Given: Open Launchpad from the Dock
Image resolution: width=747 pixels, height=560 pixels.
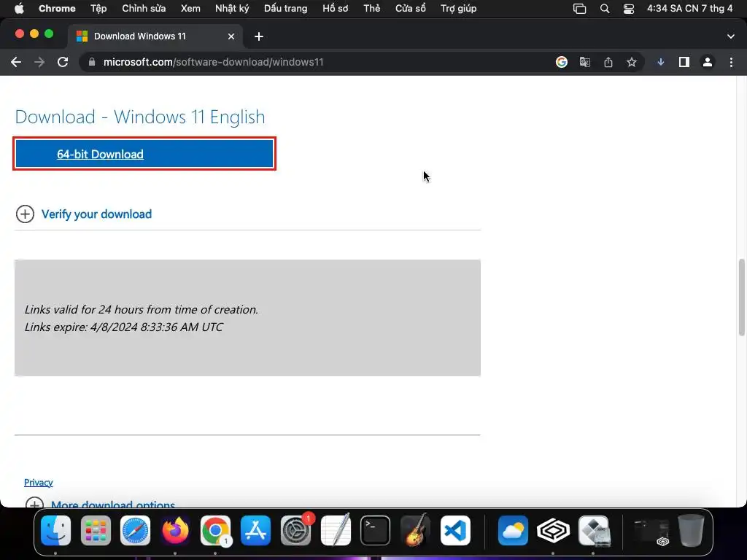Looking at the screenshot, I should click(96, 530).
